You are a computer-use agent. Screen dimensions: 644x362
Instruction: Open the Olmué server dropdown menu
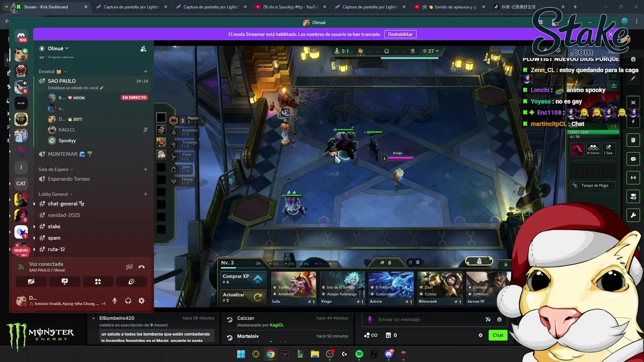[58, 48]
